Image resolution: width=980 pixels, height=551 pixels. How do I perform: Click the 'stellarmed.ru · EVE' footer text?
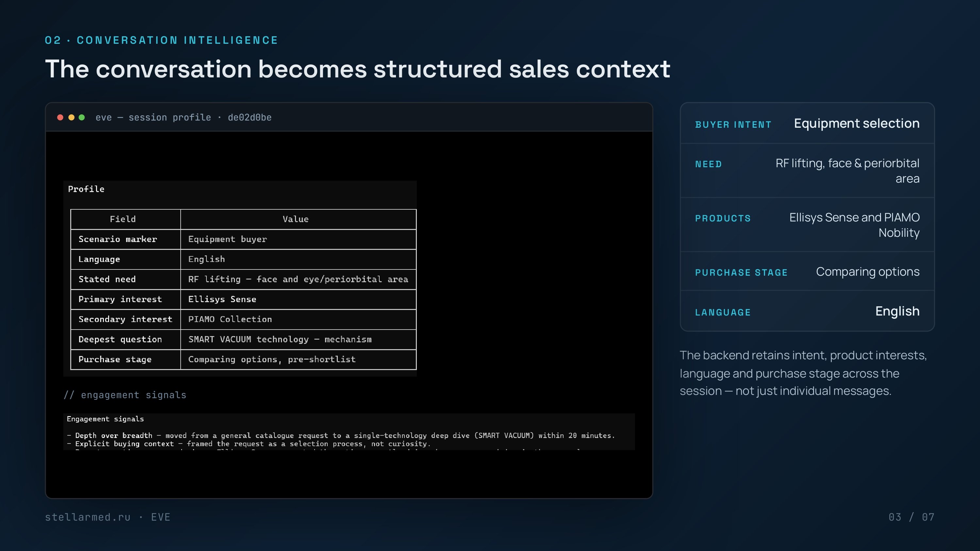click(108, 517)
